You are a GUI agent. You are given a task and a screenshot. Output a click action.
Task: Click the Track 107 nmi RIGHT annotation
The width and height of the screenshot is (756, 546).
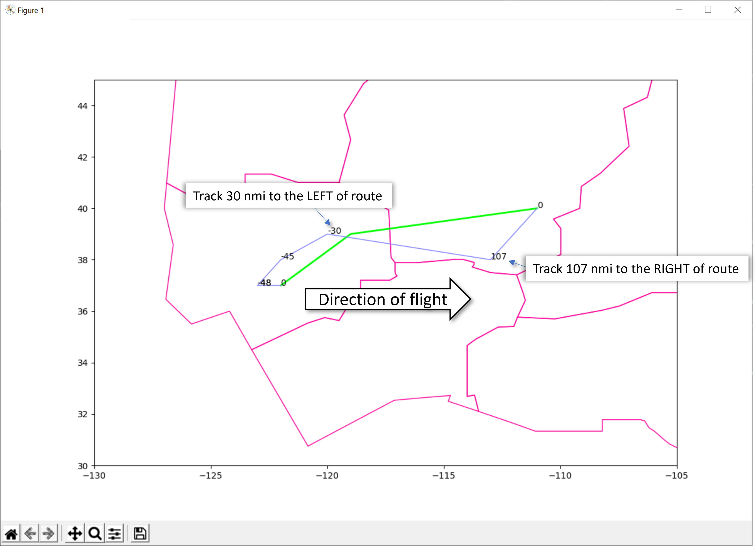(x=636, y=268)
